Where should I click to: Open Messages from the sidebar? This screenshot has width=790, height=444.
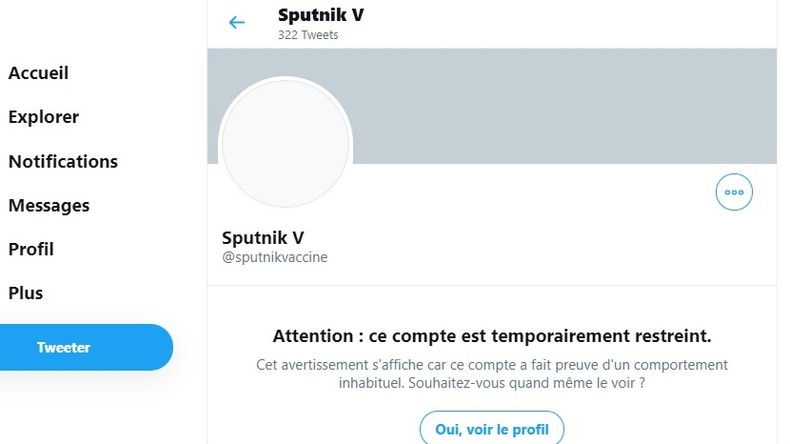coord(49,205)
